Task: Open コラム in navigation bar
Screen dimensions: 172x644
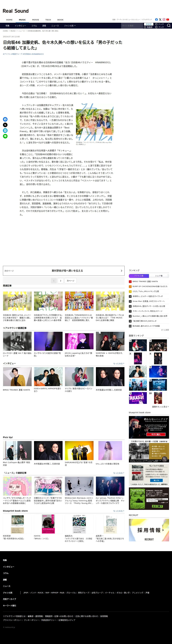Action: click(34, 26)
